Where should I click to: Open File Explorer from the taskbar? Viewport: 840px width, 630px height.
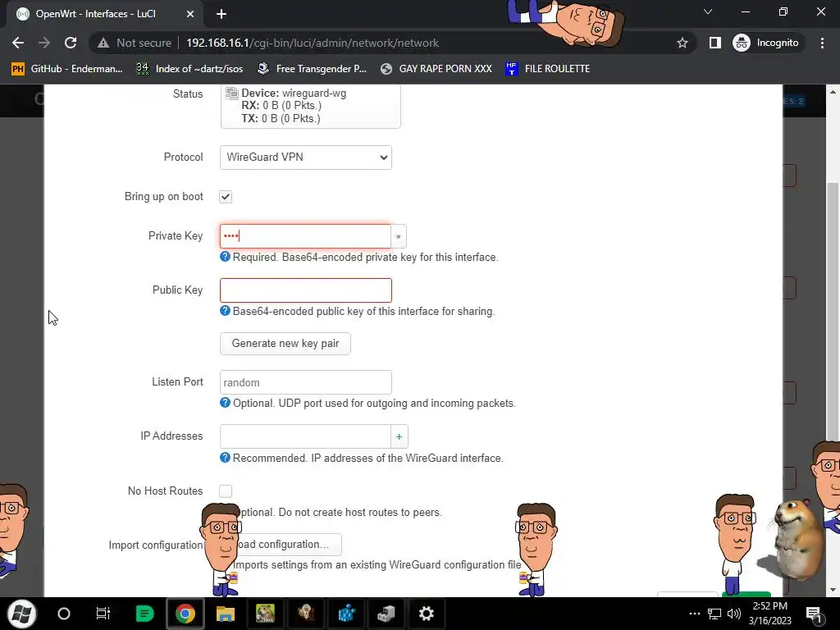pyautogui.click(x=226, y=614)
